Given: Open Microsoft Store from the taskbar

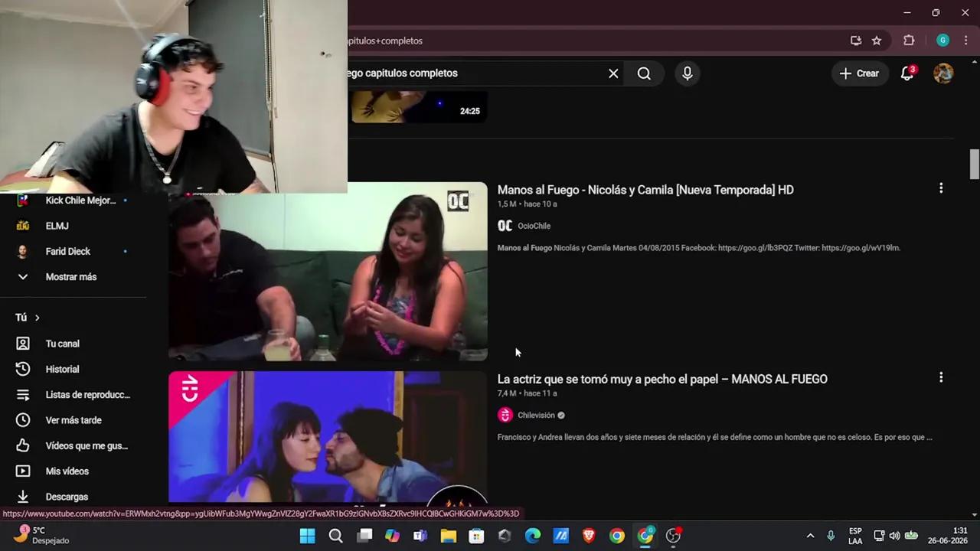Looking at the screenshot, I should pyautogui.click(x=476, y=536).
